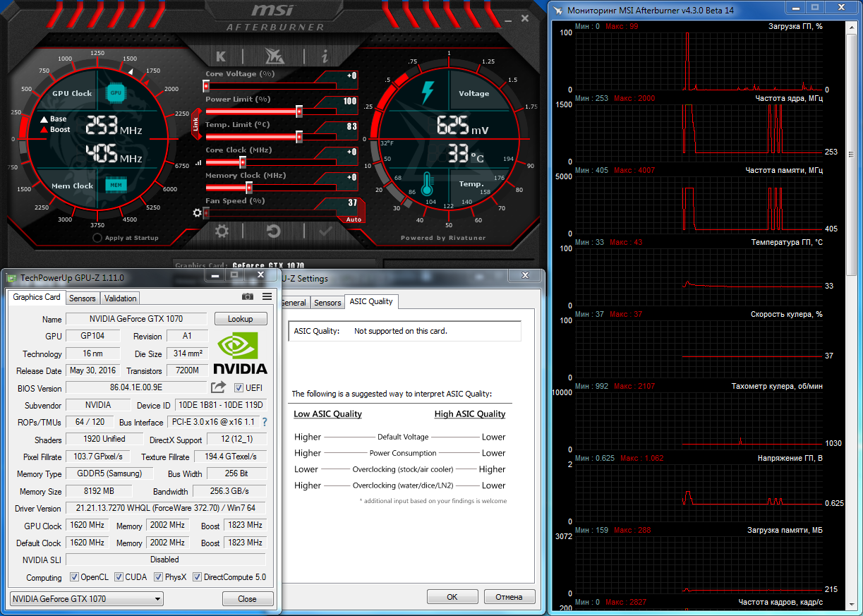Toggle Apply at Startup option
Screen dimensions: 863x616
click(x=97, y=238)
